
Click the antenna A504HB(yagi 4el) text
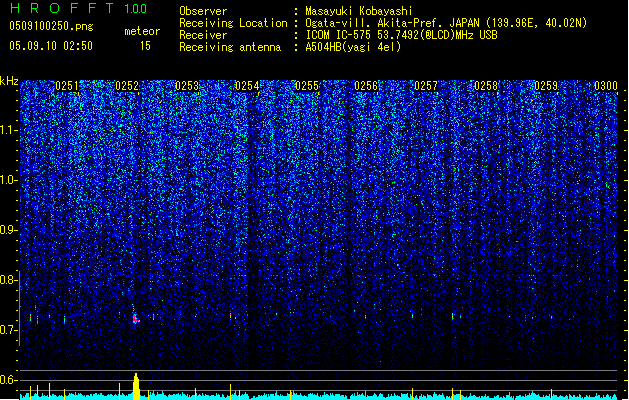pyautogui.click(x=353, y=47)
